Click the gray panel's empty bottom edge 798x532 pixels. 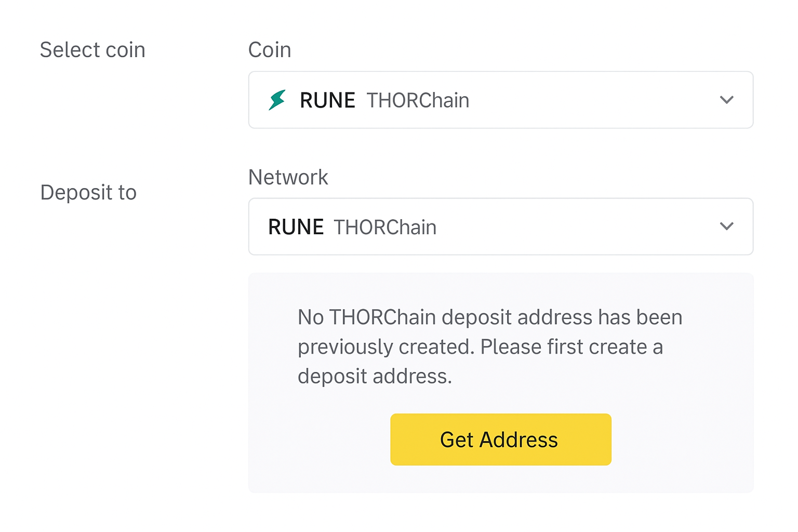501,480
